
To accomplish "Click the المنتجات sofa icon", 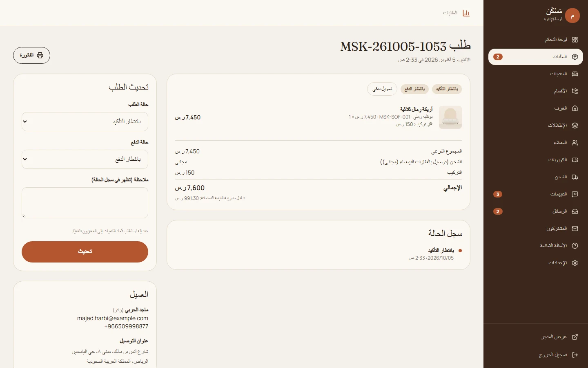I will [575, 74].
